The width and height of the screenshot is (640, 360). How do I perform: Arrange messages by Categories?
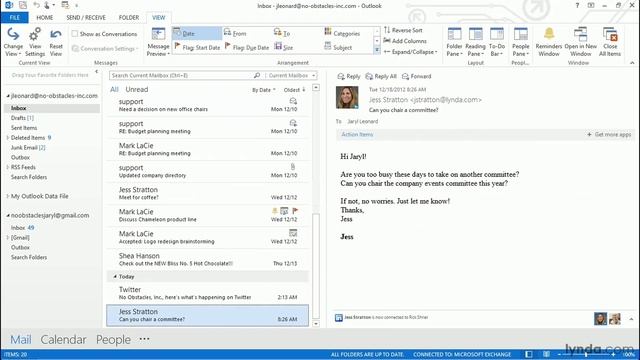[x=342, y=33]
